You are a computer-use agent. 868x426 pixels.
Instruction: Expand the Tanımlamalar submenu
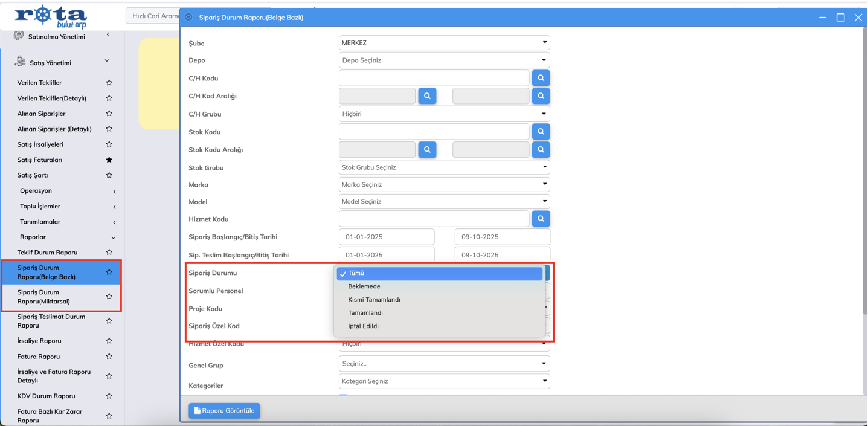66,222
